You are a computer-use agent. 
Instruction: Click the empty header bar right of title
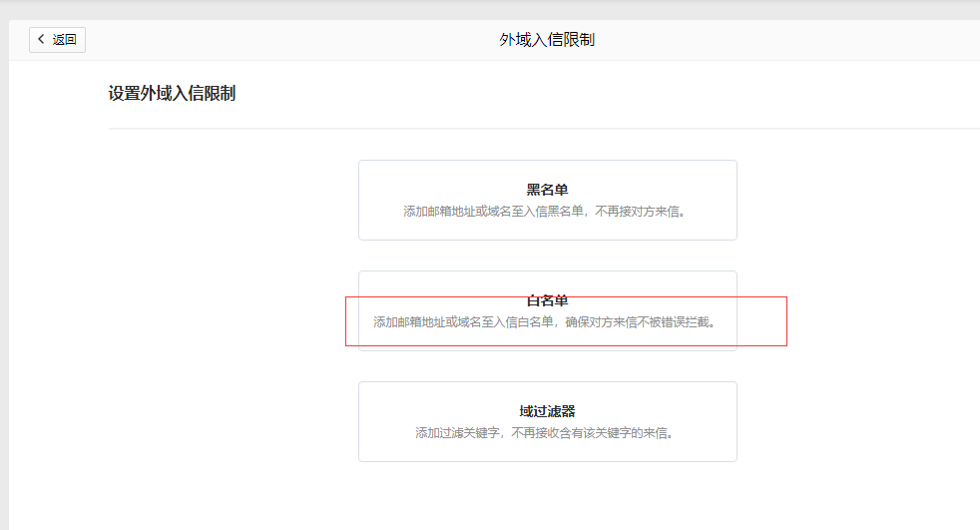[798, 40]
